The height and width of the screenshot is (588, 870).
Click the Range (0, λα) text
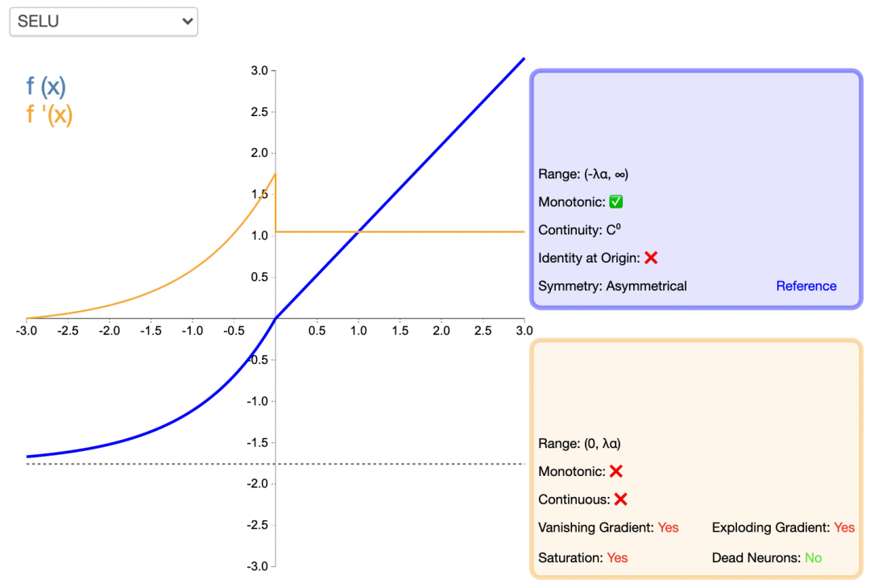point(579,443)
